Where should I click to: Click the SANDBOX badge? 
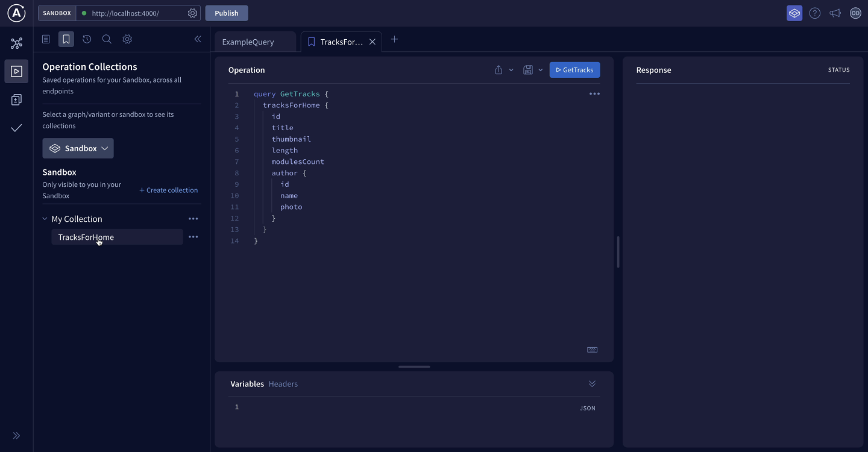pyautogui.click(x=57, y=13)
